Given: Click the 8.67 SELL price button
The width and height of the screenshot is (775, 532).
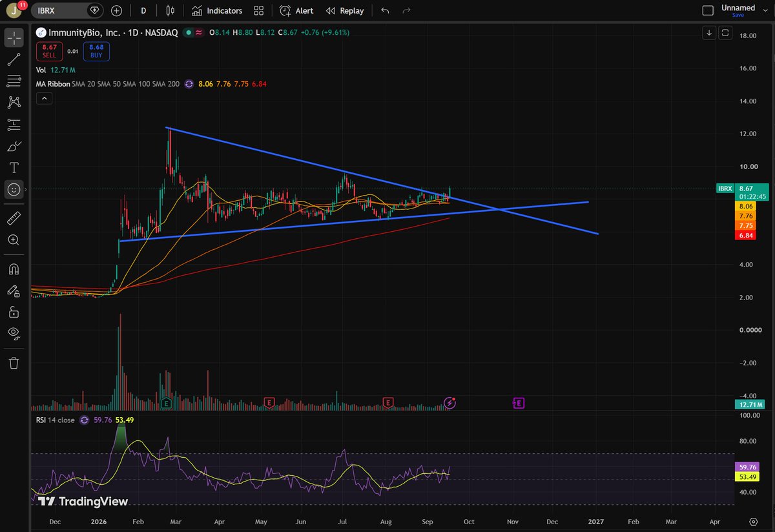Looking at the screenshot, I should [50, 51].
